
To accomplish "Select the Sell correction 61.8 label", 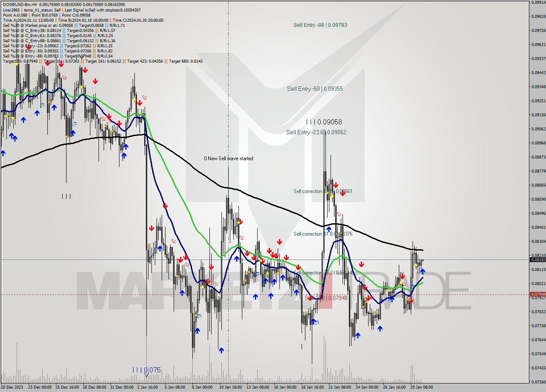I will 322,234.
